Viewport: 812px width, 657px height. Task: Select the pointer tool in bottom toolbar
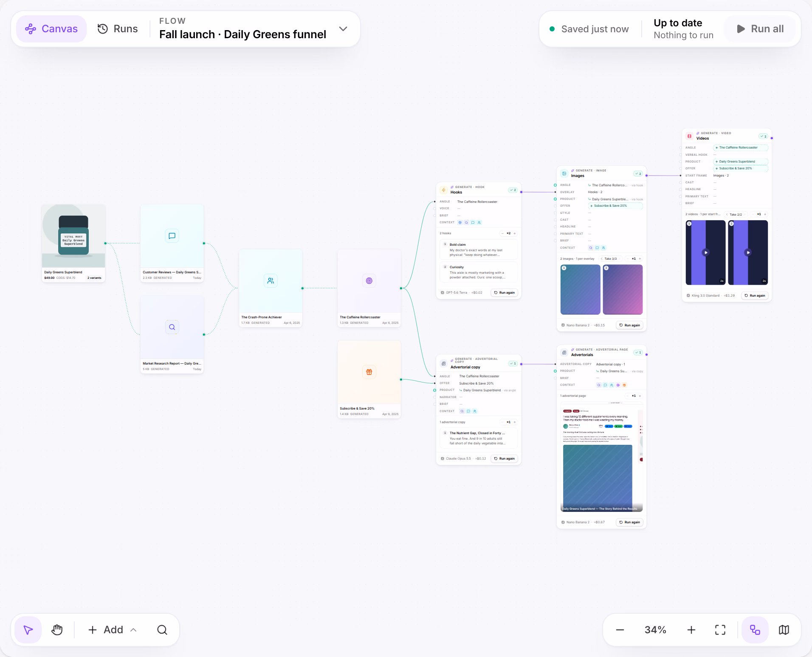click(x=28, y=630)
